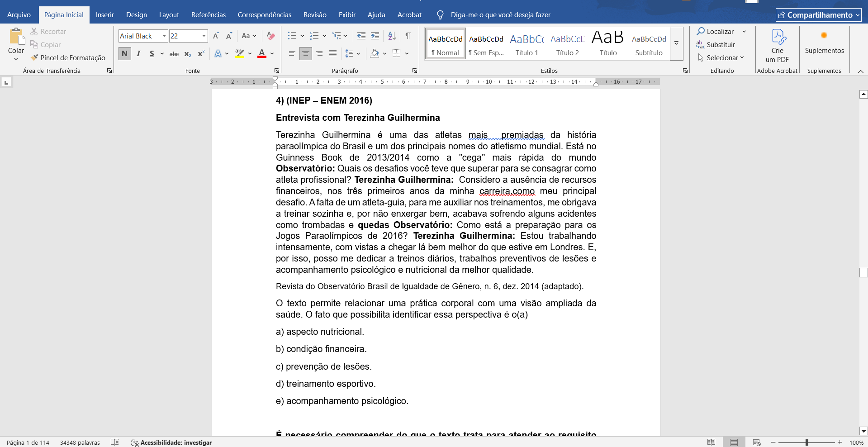
Task: Click Substituir replace icon
Action: [x=716, y=44]
